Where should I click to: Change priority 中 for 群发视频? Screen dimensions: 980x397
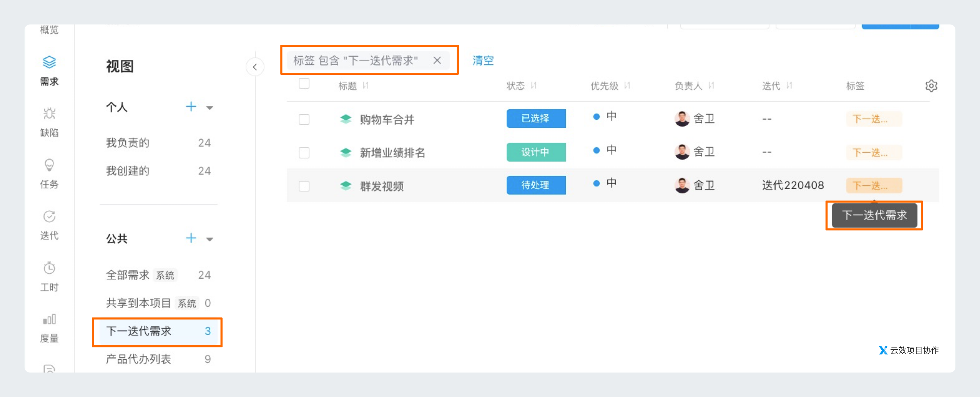(x=605, y=183)
